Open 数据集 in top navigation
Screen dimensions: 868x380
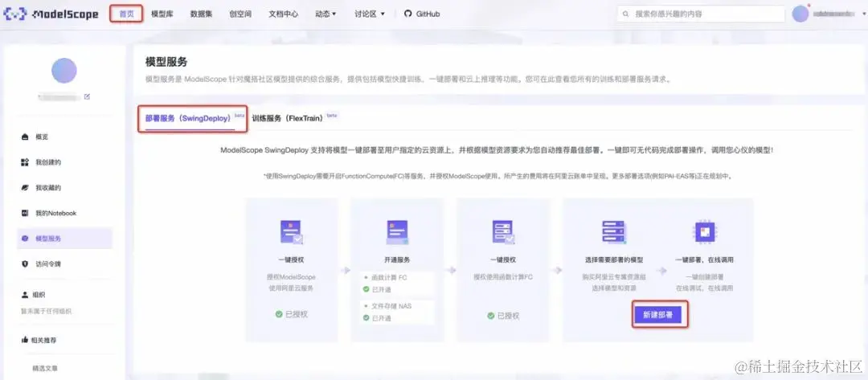coord(201,14)
